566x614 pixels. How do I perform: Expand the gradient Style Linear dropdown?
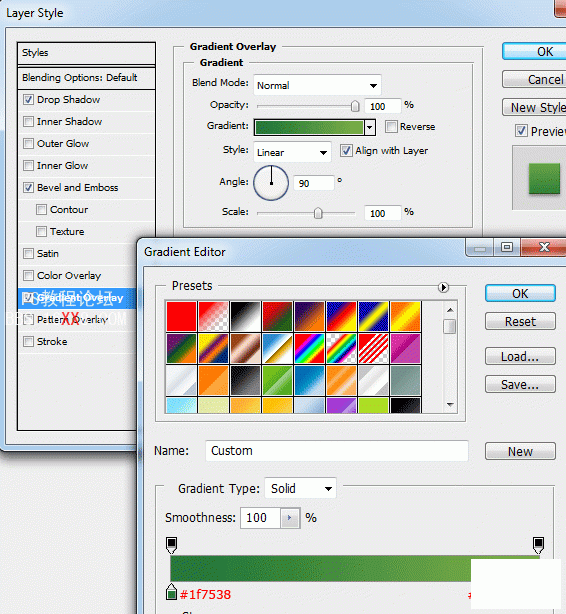(292, 152)
